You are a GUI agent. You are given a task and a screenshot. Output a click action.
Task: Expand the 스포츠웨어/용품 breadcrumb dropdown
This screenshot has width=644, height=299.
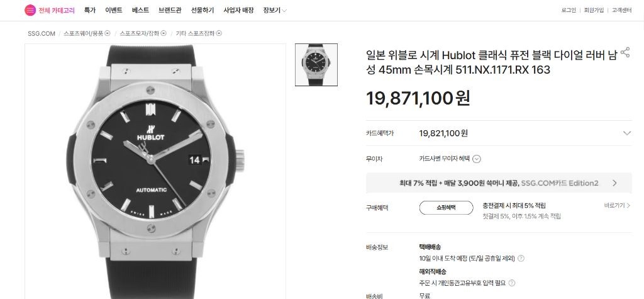pyautogui.click(x=108, y=33)
